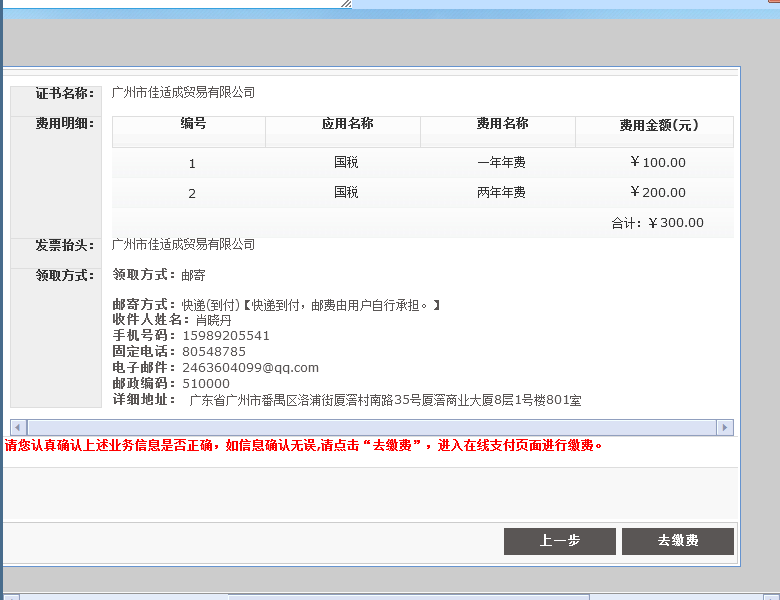This screenshot has width=780, height=600.
Task: Click the company name beside 发票抬头
Action: click(183, 244)
